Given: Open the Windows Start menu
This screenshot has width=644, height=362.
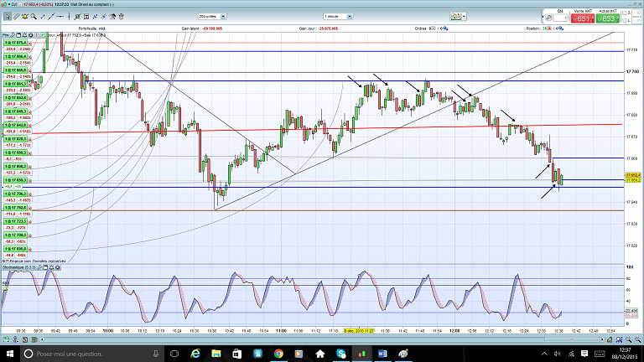Looking at the screenshot, I should (10, 354).
